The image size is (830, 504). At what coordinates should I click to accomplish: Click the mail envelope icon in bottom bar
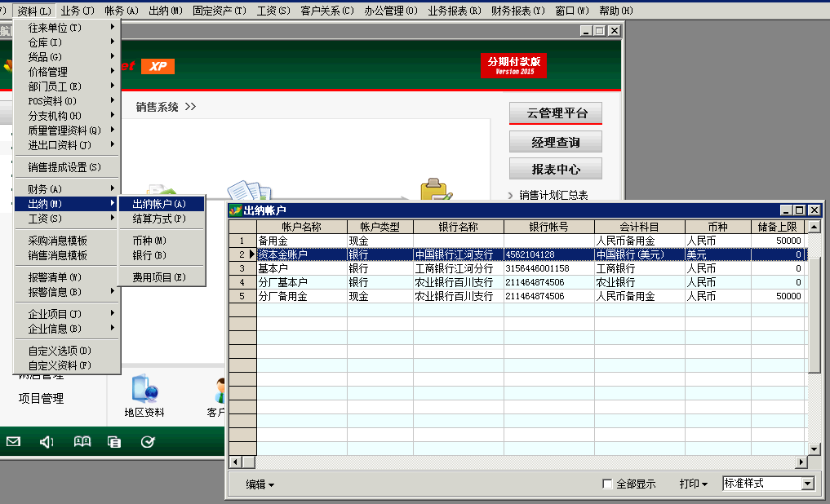click(13, 441)
